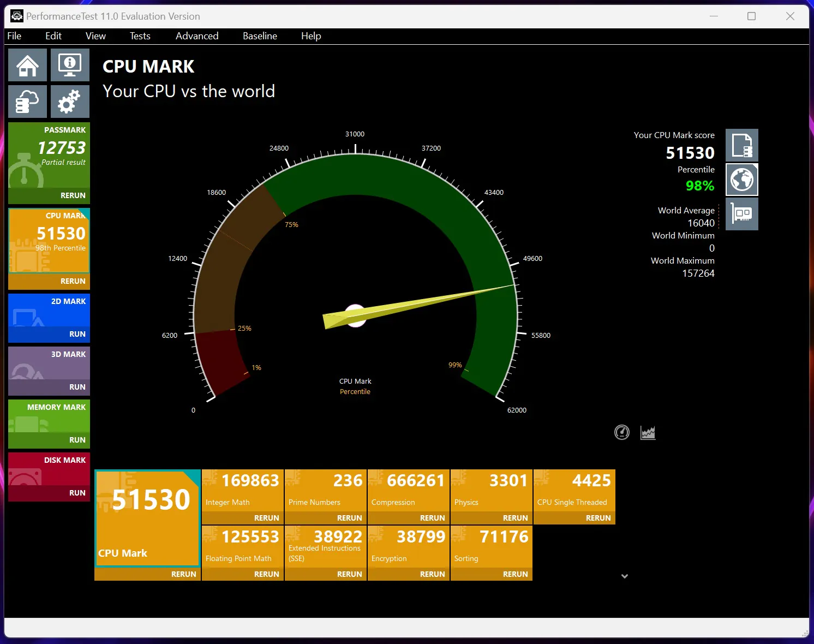This screenshot has width=814, height=644.
Task: Click the Physics 3301 result tile
Action: click(x=492, y=491)
